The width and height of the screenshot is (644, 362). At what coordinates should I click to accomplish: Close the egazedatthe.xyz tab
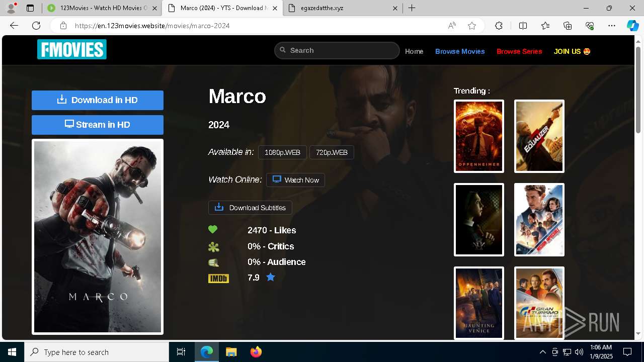(395, 8)
